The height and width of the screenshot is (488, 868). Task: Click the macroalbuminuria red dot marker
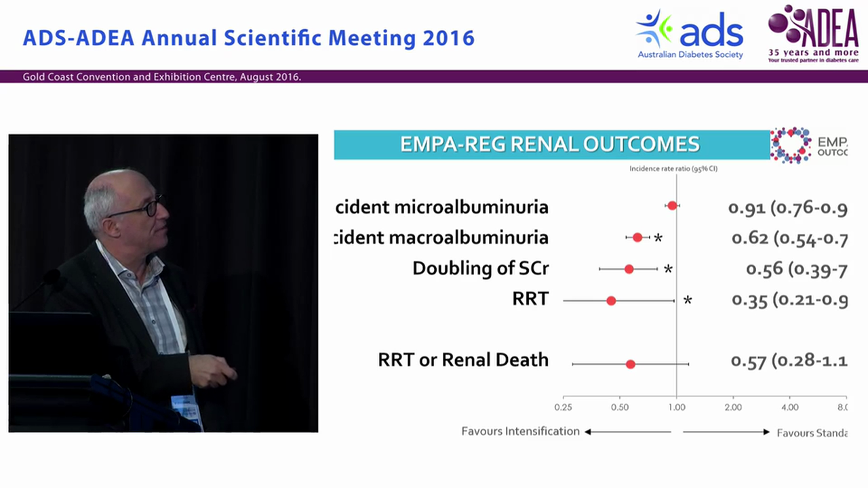click(x=637, y=237)
